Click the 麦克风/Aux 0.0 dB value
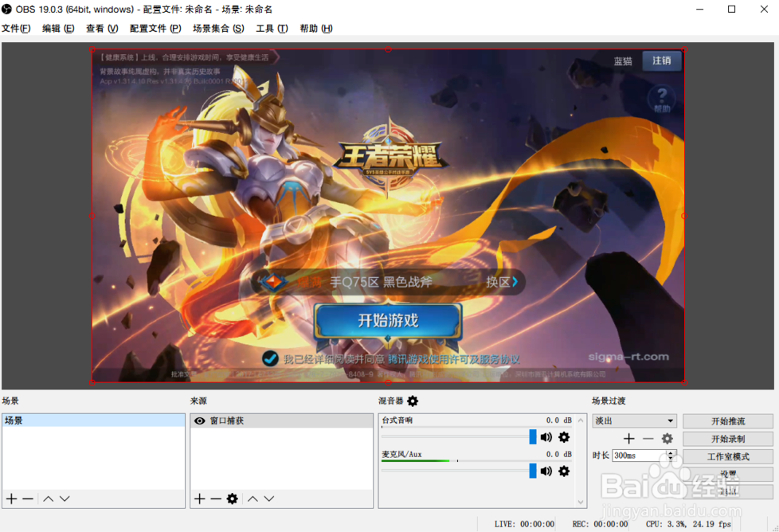The image size is (779, 532). (559, 454)
